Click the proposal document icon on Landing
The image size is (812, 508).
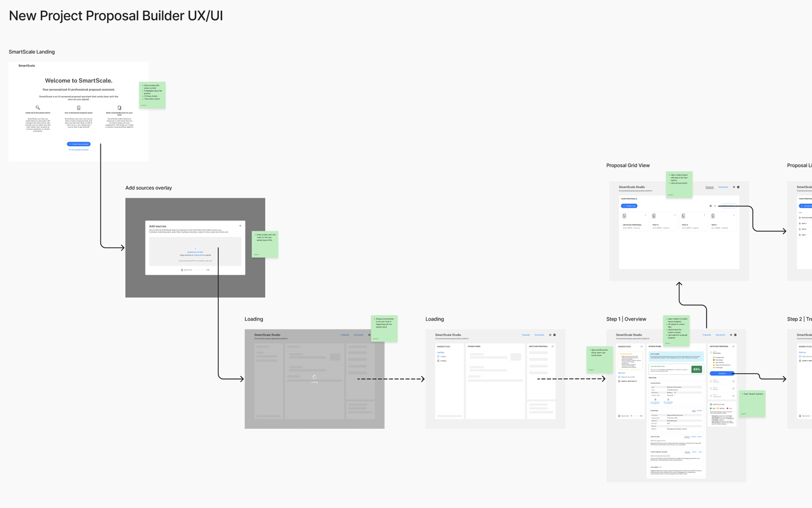[x=78, y=107]
